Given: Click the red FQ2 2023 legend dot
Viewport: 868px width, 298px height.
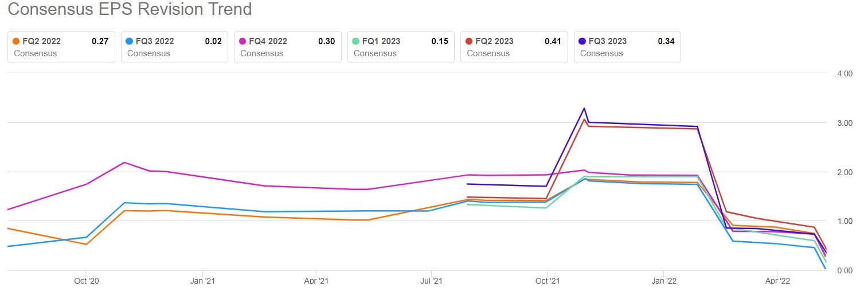Looking at the screenshot, I should tap(469, 41).
